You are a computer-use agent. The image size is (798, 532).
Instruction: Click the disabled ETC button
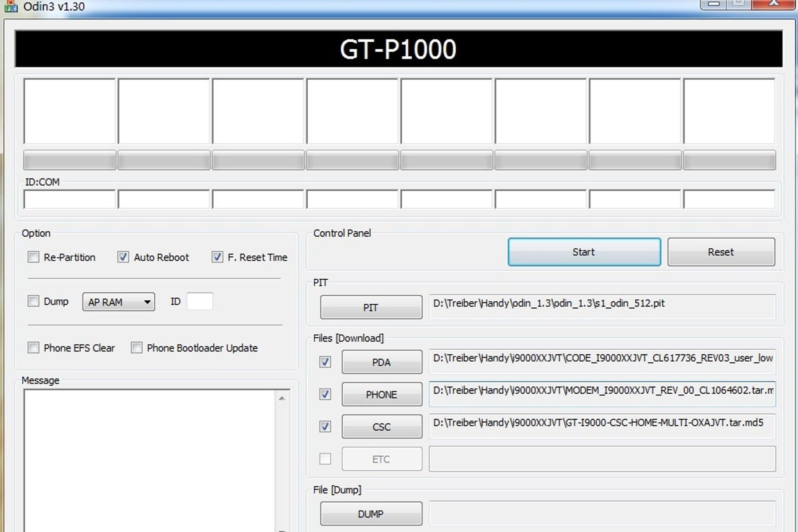pos(382,459)
